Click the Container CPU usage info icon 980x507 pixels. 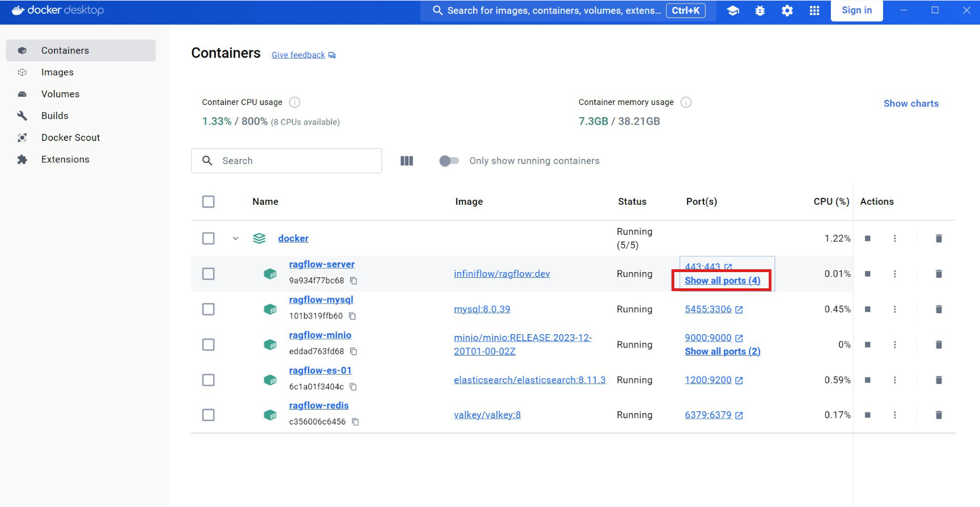(x=295, y=102)
